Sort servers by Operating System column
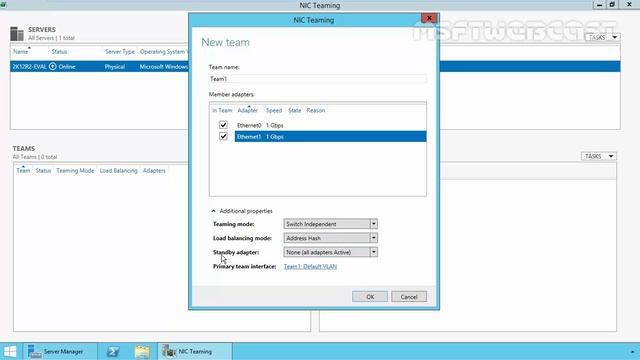Screen dimensions: 640x360 (164, 52)
